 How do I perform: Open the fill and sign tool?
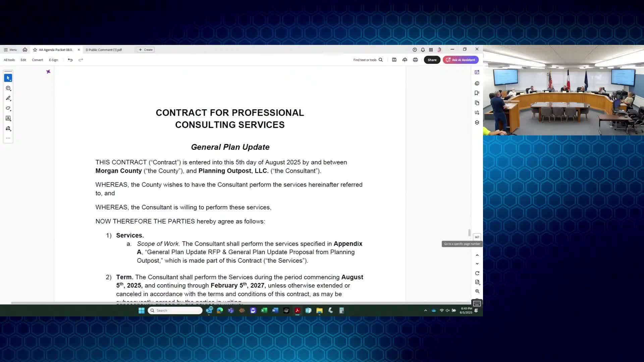click(8, 128)
